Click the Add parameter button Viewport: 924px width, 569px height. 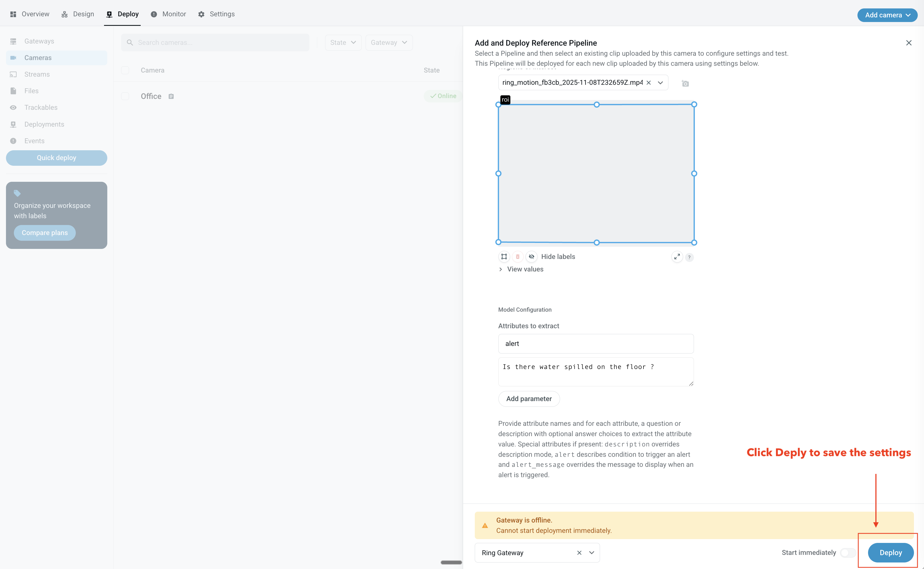click(x=529, y=399)
